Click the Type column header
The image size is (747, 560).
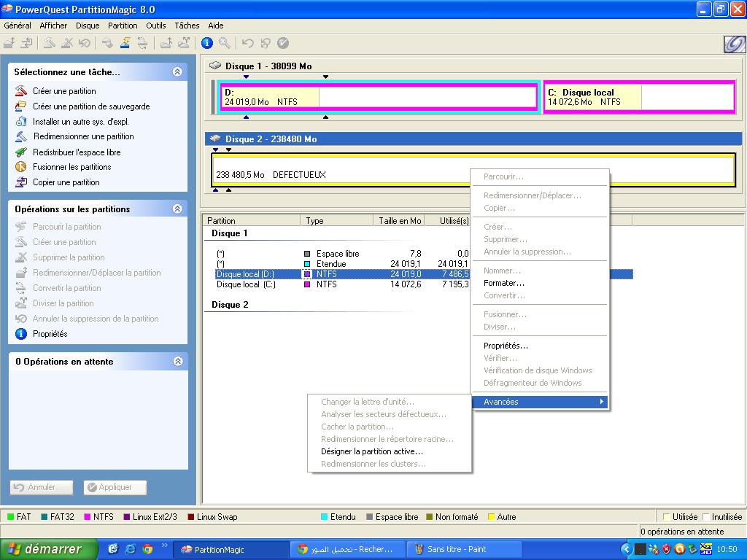point(337,220)
